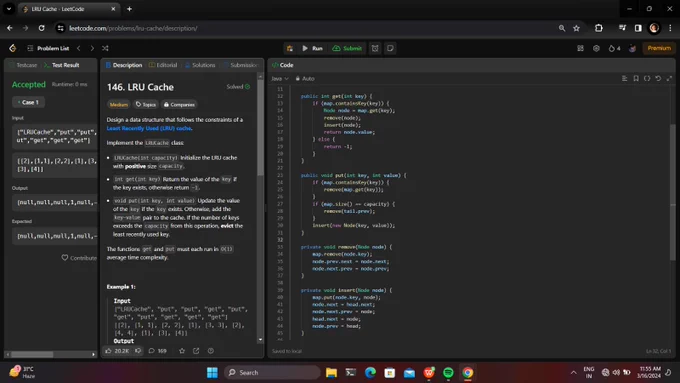
Task: Open the Submissions tab
Action: click(241, 65)
